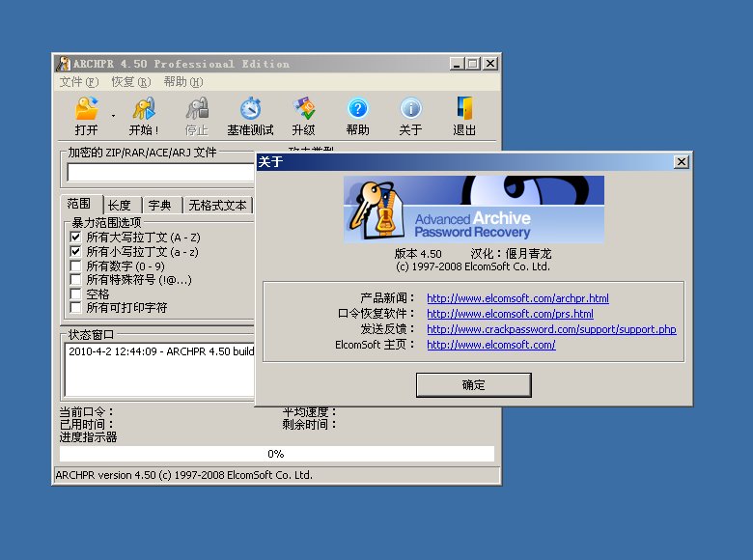753x560 pixels.
Task: Switch to the 无格式文本 tab
Action: pos(217,205)
